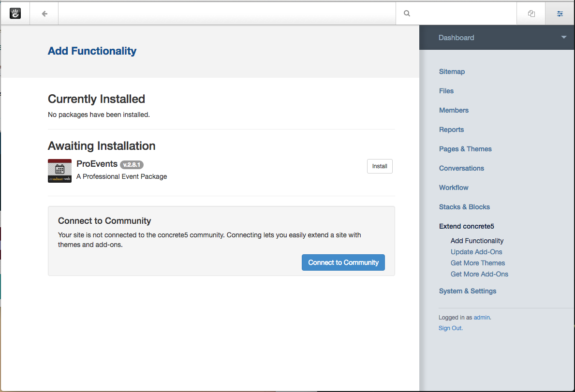Open Add Functionality submenu item
This screenshot has height=392, width=575.
477,241
